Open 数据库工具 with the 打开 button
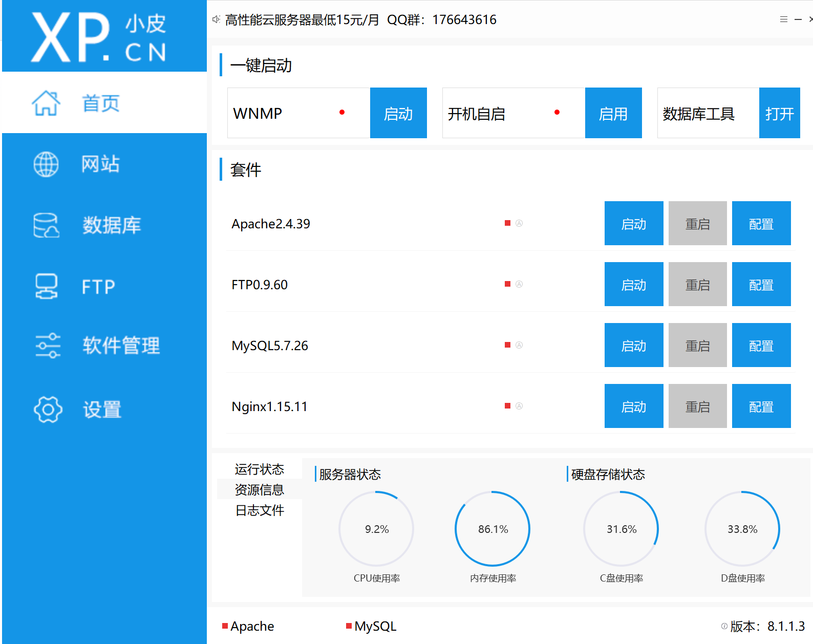This screenshot has height=644, width=813. point(780,113)
